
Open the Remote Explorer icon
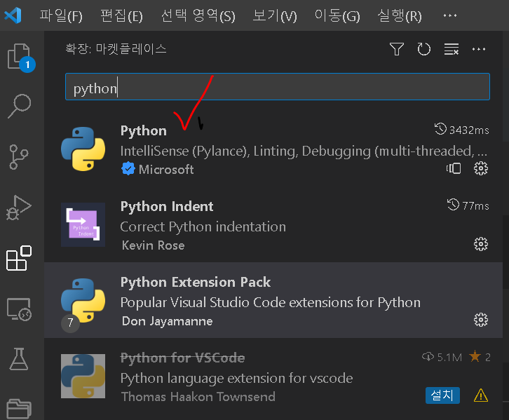point(19,309)
